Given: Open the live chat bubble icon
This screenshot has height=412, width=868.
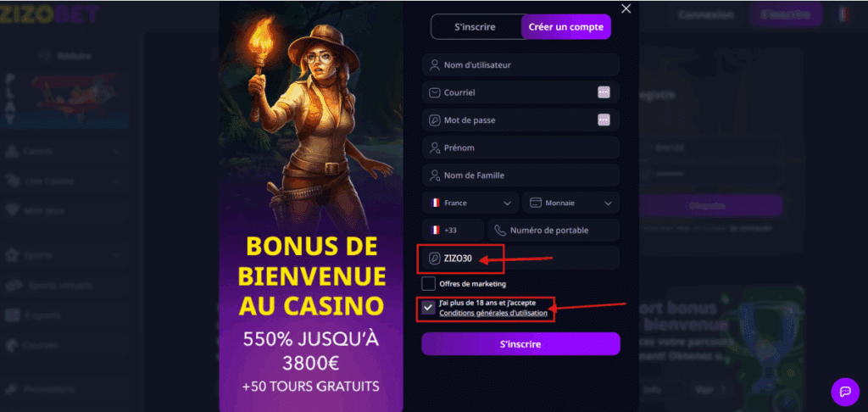Looking at the screenshot, I should point(845,392).
